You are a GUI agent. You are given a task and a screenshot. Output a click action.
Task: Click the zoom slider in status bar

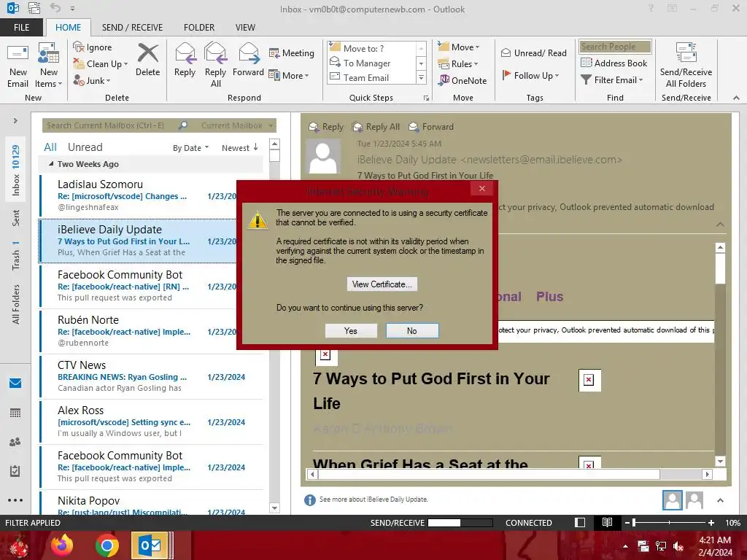(669, 523)
